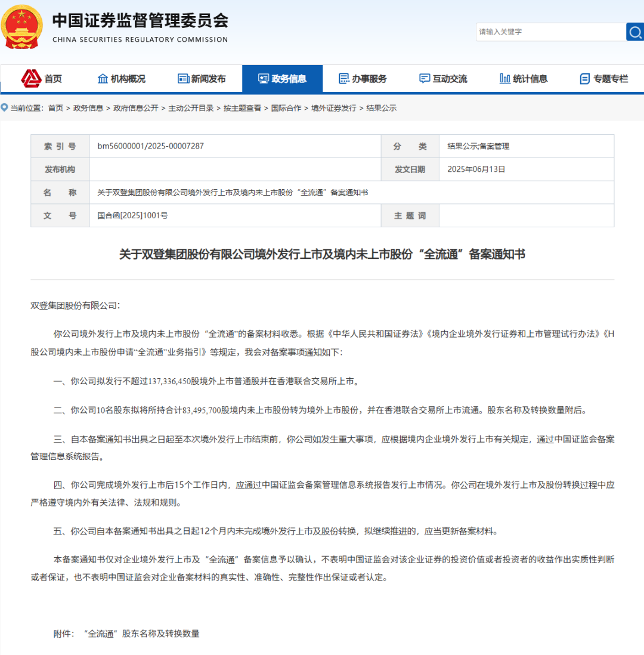Click the document icon beside 办事服务
The image size is (644, 655).
pyautogui.click(x=343, y=79)
